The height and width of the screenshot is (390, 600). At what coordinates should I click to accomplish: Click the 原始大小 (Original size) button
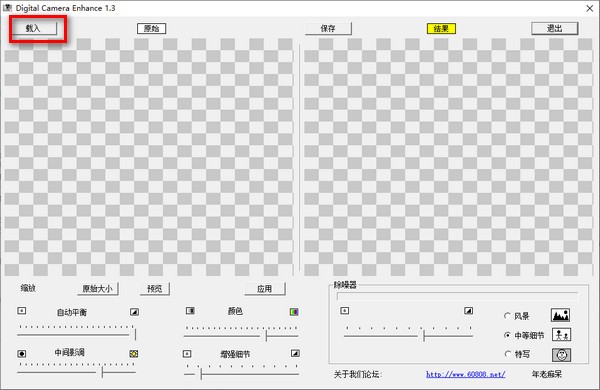coord(98,289)
